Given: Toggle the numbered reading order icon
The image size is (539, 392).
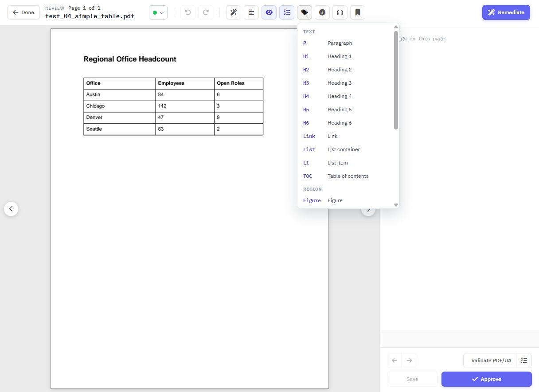Looking at the screenshot, I should click(x=287, y=12).
